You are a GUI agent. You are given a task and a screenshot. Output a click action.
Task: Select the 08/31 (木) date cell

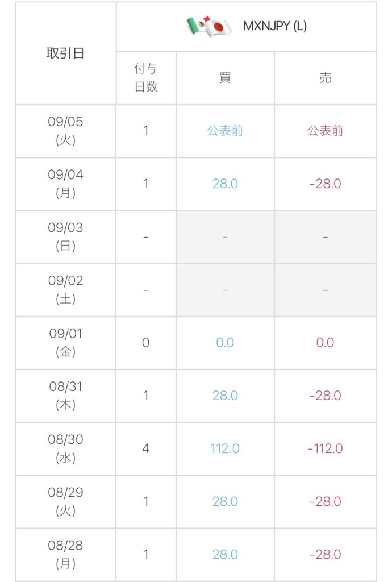[65, 396]
